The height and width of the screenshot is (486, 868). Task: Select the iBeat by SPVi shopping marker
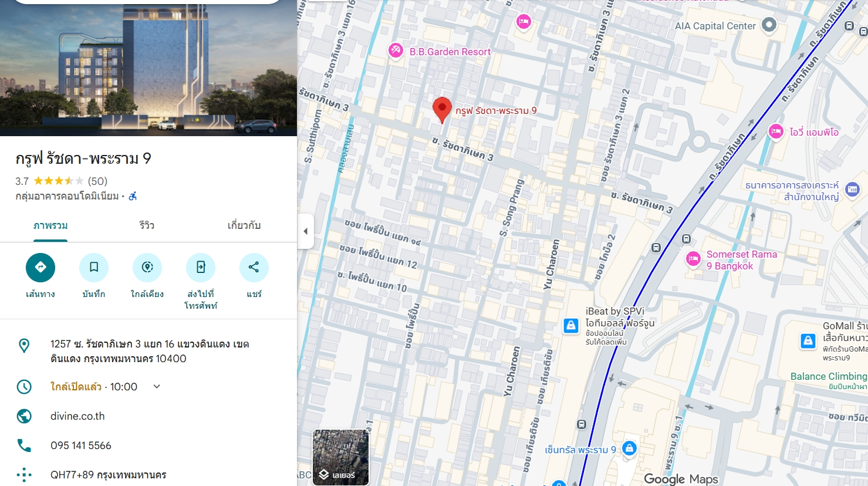point(571,326)
